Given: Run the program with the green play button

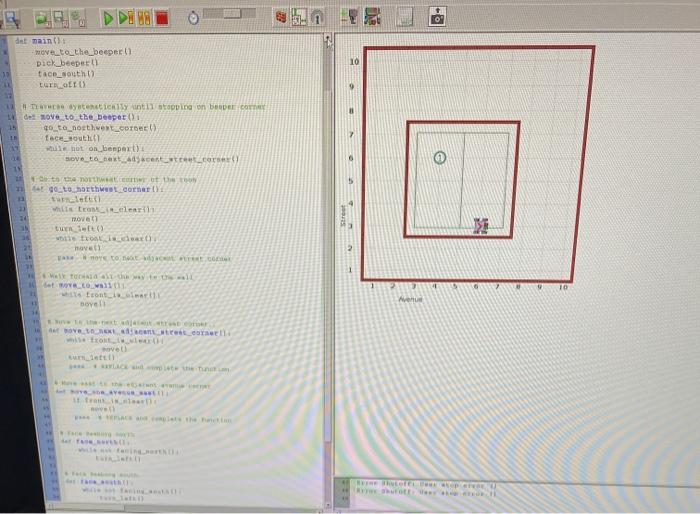Looking at the screenshot, I should coord(108,18).
